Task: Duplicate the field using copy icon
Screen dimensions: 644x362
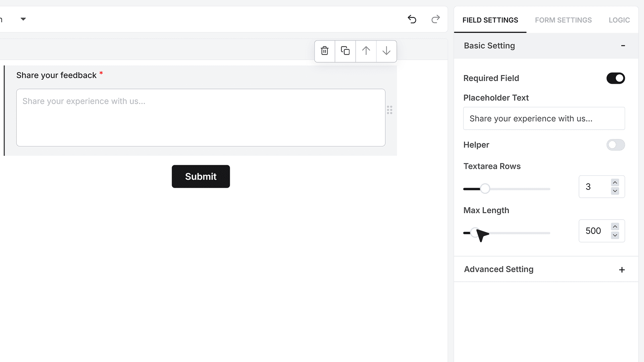Action: pyautogui.click(x=345, y=51)
